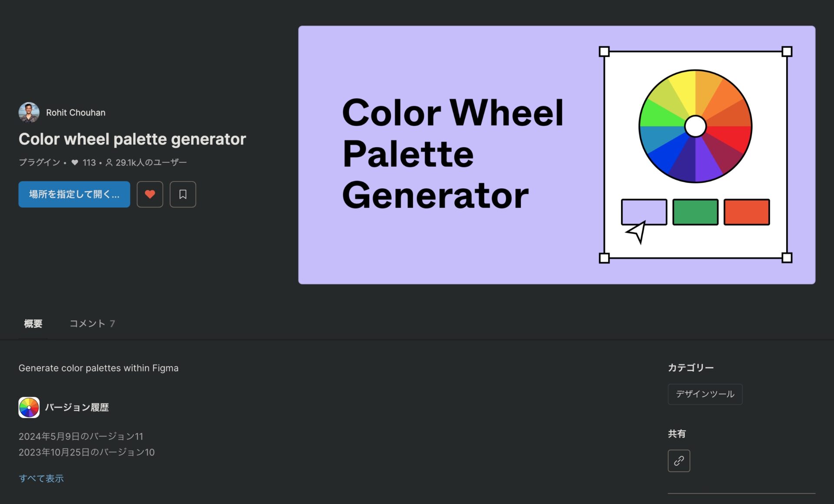This screenshot has width=834, height=504.
Task: Click the 2024年5月9日のバージョン11 entry
Action: (x=81, y=436)
